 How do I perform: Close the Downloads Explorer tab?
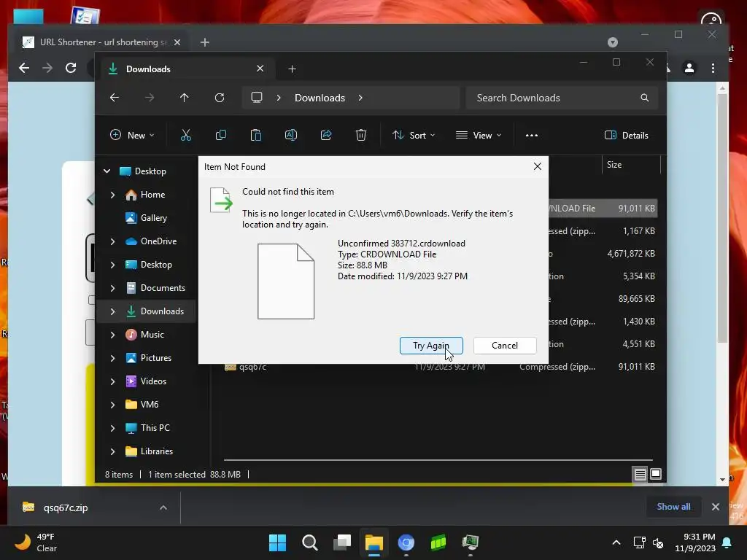pos(260,69)
